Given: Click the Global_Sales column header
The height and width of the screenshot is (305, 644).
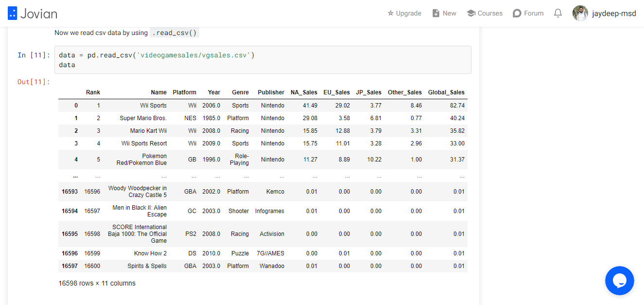Looking at the screenshot, I should coord(446,92).
